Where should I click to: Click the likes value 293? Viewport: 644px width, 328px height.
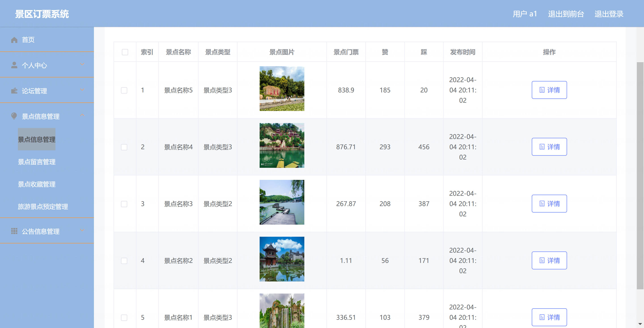click(x=385, y=147)
